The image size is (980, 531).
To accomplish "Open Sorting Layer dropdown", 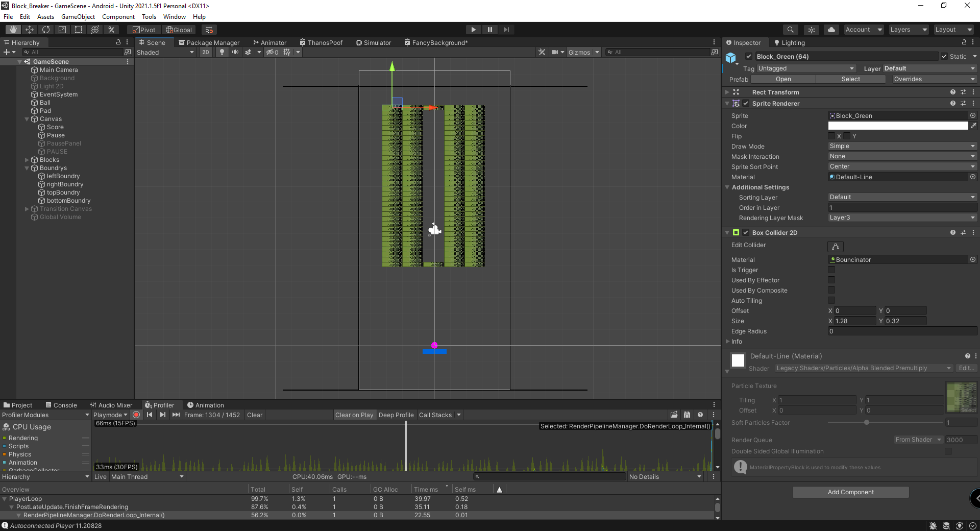I will 902,197.
